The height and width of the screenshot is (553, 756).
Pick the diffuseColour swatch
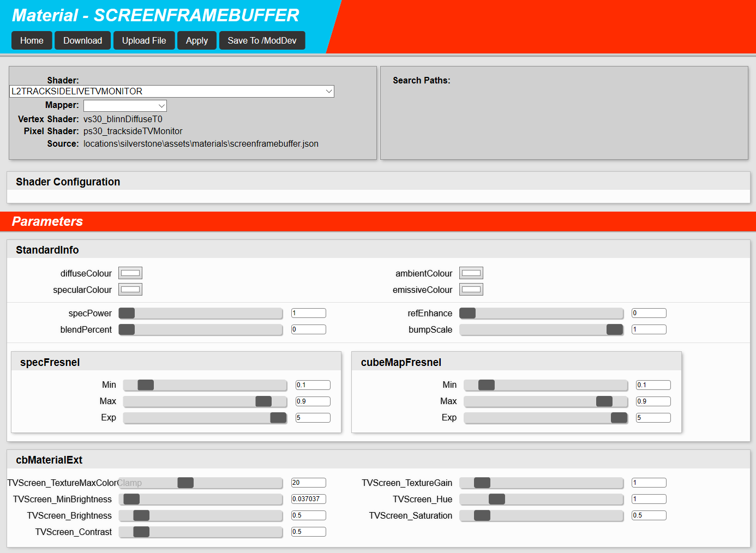pyautogui.click(x=130, y=273)
